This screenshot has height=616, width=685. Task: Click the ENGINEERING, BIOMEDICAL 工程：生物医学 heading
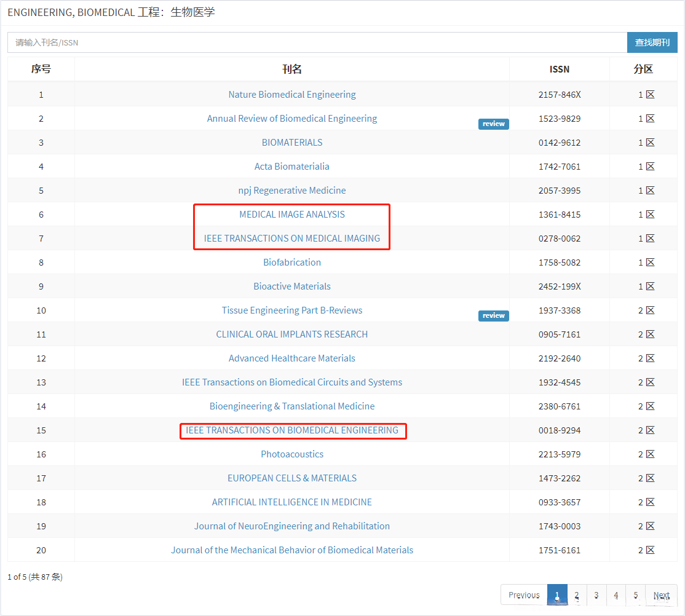pos(111,12)
